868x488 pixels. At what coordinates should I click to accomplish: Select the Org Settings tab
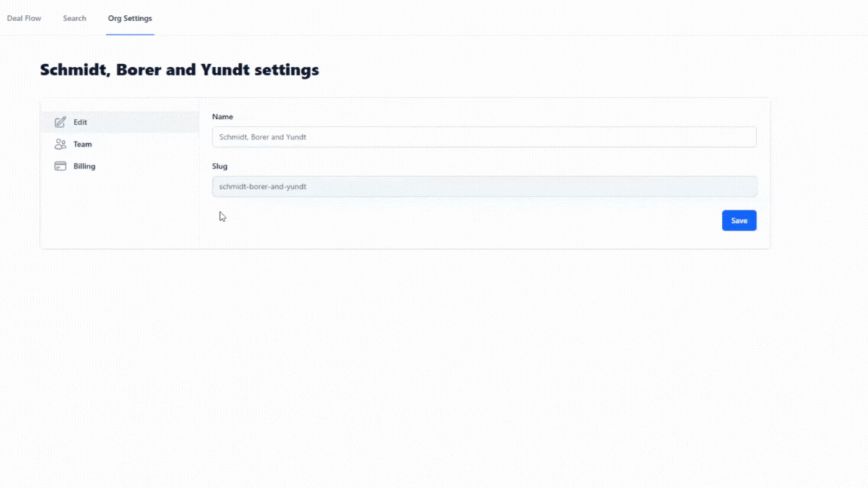pyautogui.click(x=130, y=18)
